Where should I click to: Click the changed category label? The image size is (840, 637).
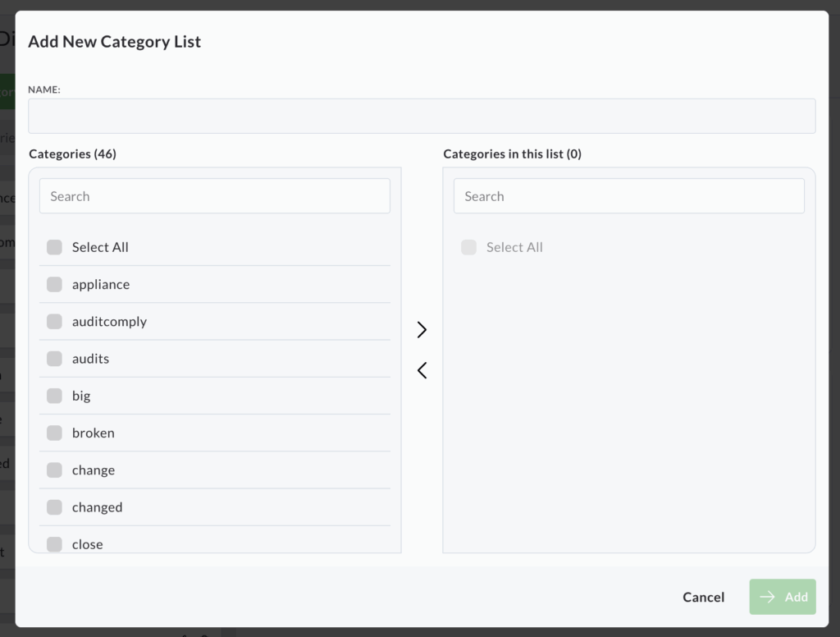coord(97,507)
